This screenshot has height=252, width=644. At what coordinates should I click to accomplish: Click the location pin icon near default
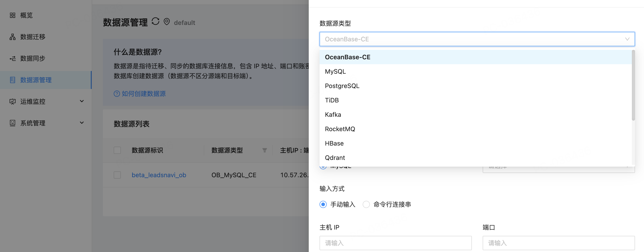[x=167, y=22]
